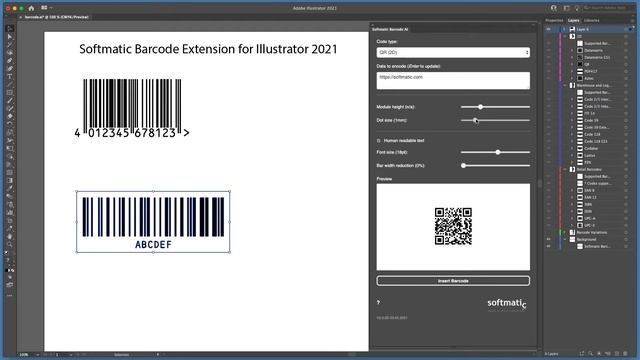The image size is (640, 360).
Task: Select the Shape Builder tool
Action: pos(10,156)
